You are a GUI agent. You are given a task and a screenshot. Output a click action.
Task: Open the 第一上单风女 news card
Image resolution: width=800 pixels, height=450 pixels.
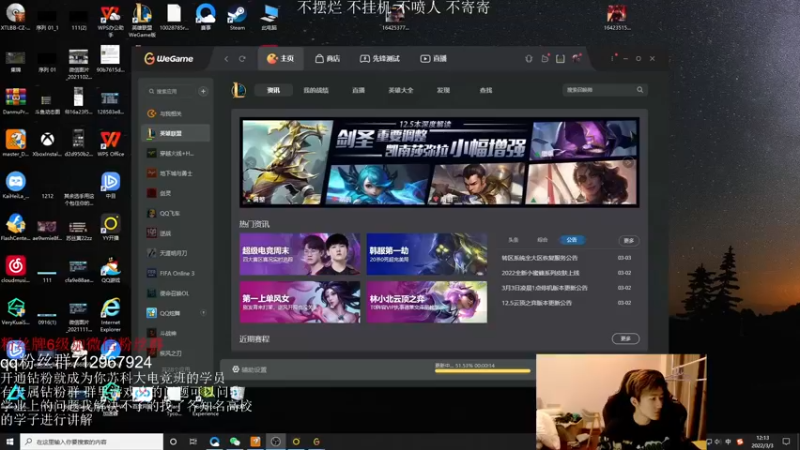coord(300,302)
